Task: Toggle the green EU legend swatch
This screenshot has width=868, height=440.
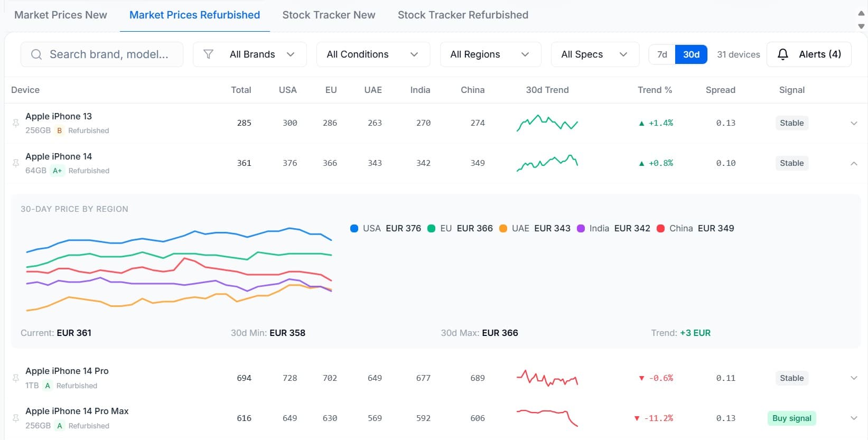Action: tap(432, 229)
